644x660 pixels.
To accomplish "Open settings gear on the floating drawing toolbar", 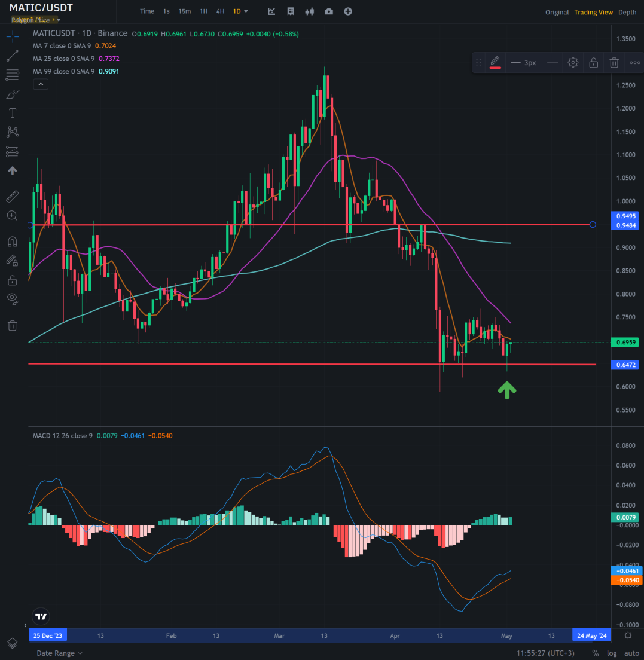I will [572, 62].
